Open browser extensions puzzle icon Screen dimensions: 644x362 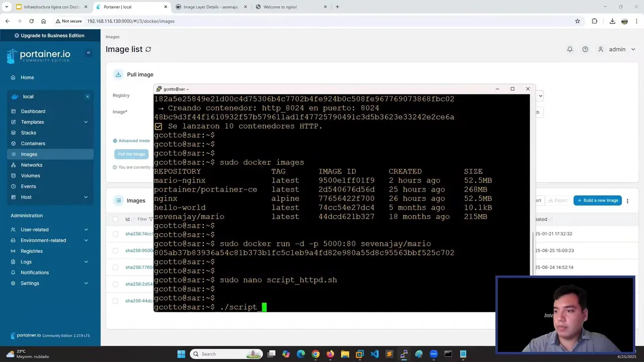coord(595,21)
